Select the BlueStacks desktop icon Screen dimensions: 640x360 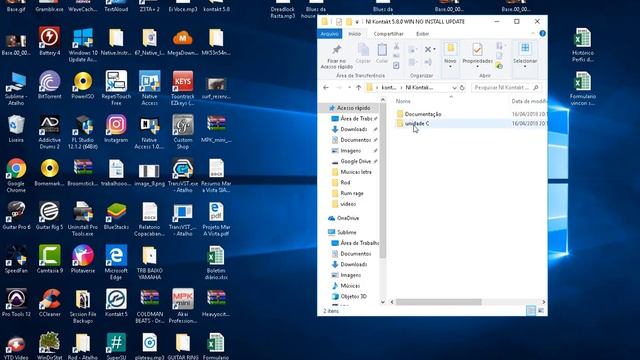116,216
